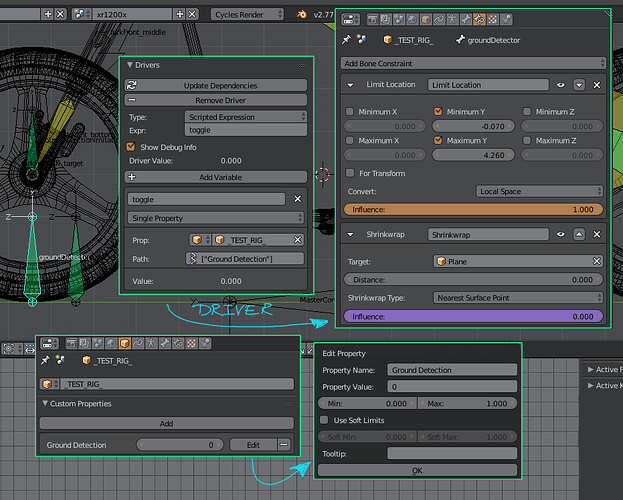Open World tab in bottom properties panel
623x500 pixels.
(111, 343)
